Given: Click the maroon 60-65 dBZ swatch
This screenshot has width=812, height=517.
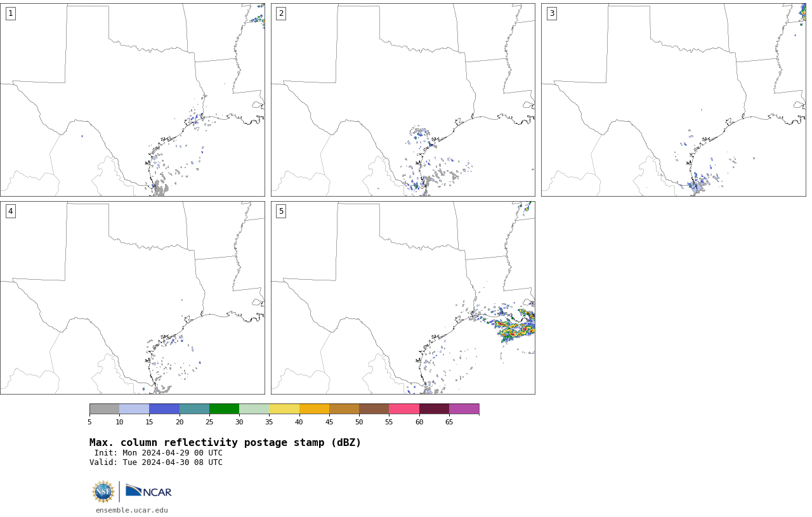Looking at the screenshot, I should pyautogui.click(x=434, y=409).
